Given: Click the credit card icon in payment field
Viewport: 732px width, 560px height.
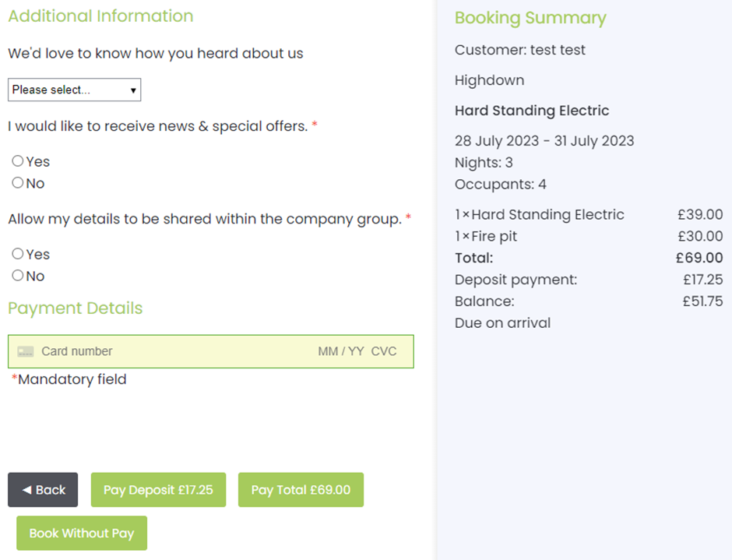Looking at the screenshot, I should tap(26, 352).
